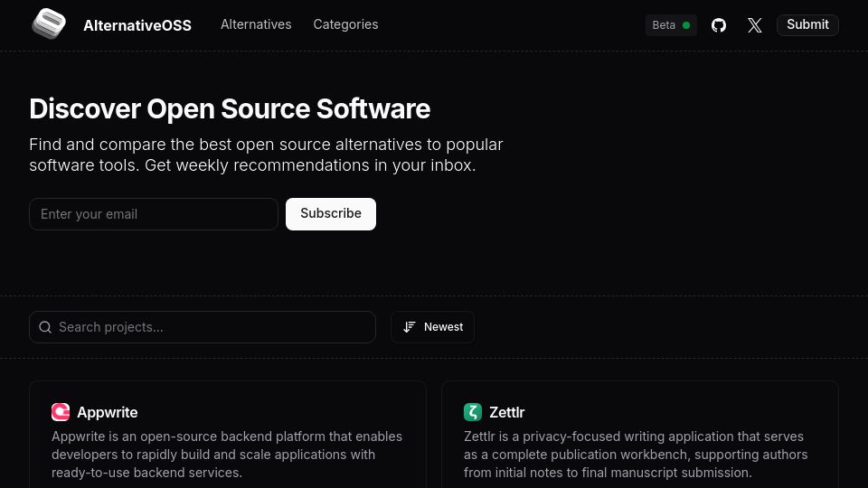868x488 pixels.
Task: Click the Submit button
Action: tap(807, 25)
